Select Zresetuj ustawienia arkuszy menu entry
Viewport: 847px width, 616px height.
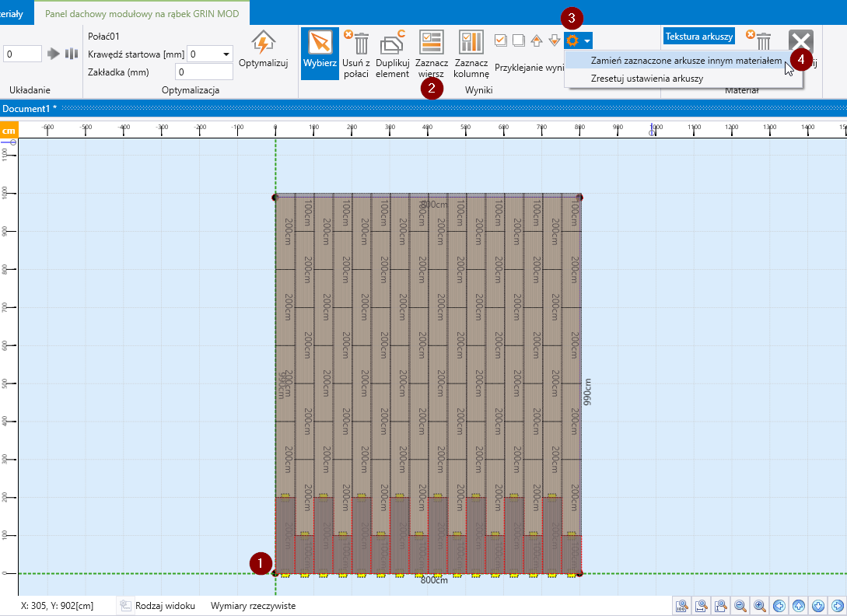[x=646, y=79]
